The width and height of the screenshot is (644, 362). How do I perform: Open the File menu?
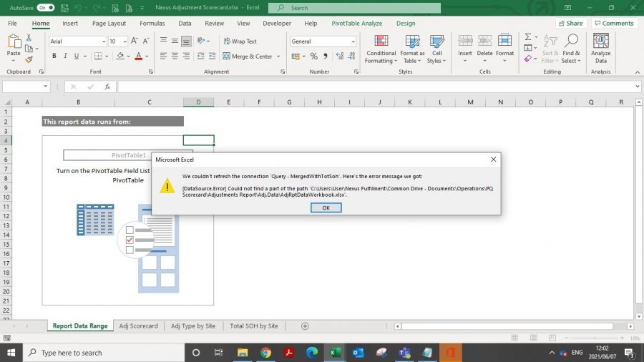pos(12,24)
